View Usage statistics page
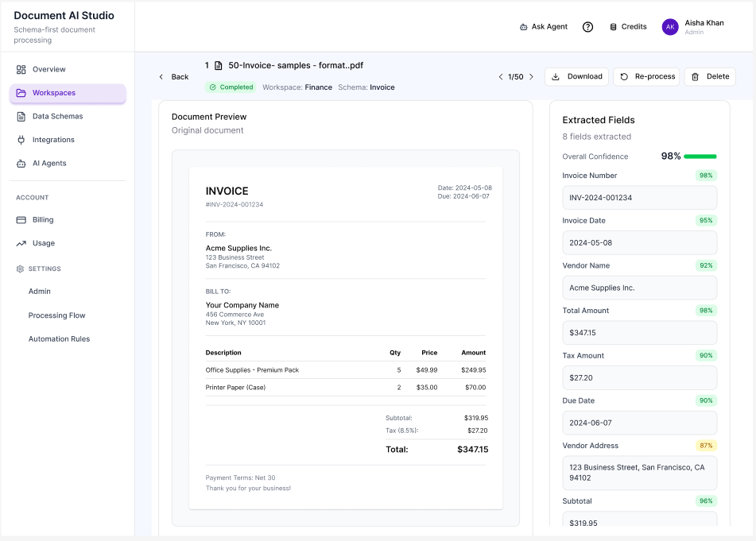 (x=68, y=243)
